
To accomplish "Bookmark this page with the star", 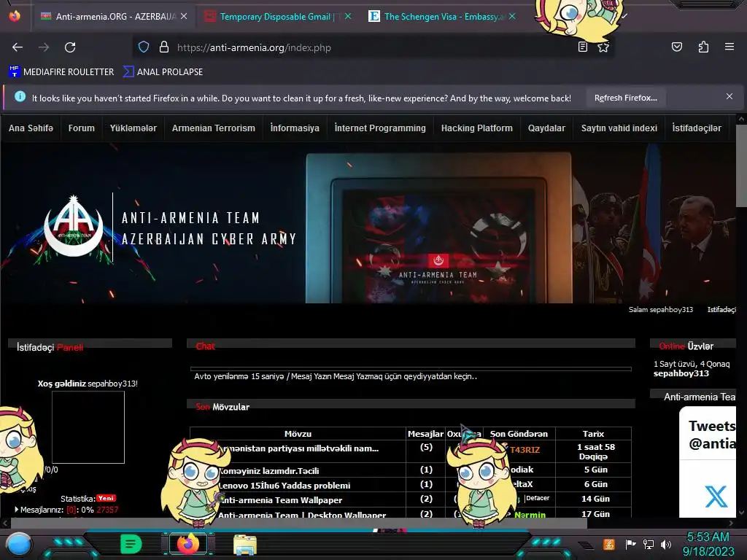I will [x=603, y=47].
